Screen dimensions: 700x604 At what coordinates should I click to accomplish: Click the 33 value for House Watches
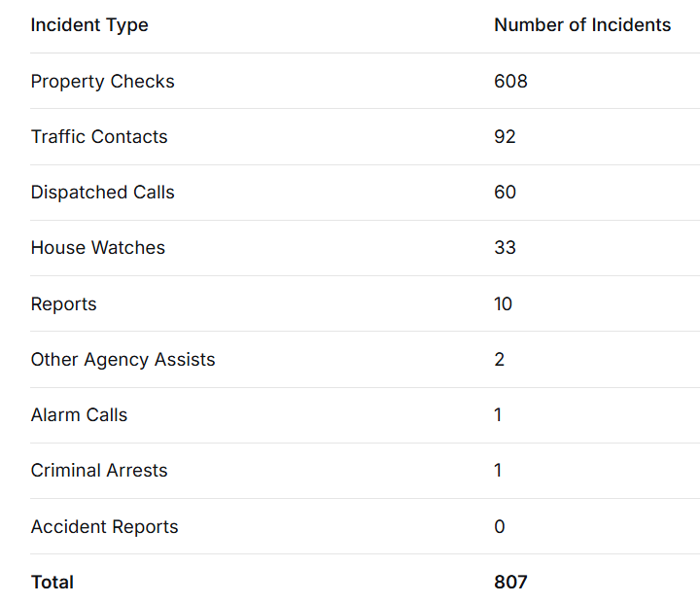tap(505, 248)
